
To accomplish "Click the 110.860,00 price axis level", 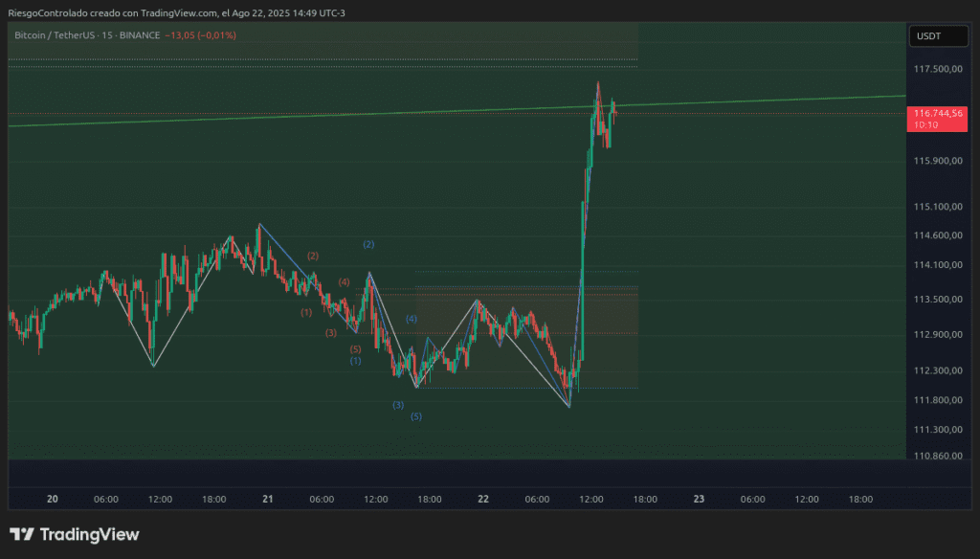I will click(937, 456).
